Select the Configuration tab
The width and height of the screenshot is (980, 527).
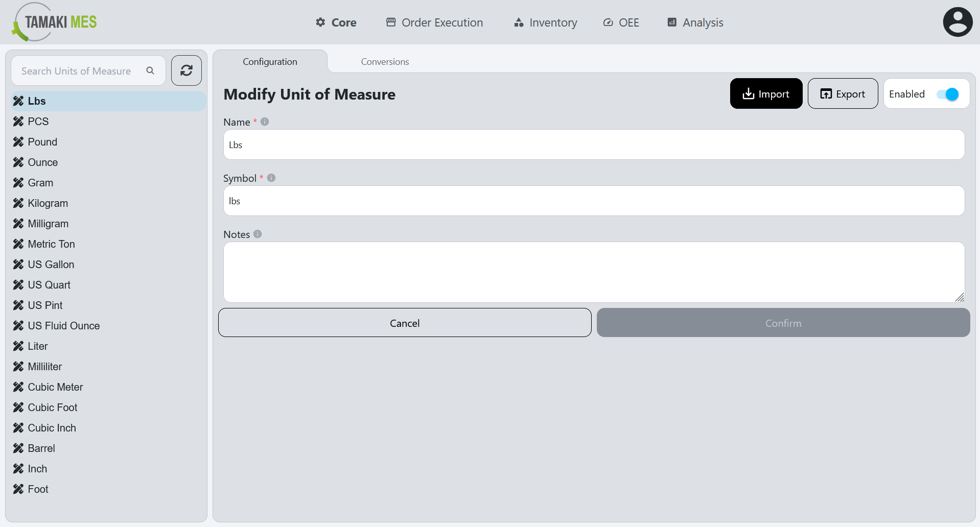point(270,61)
